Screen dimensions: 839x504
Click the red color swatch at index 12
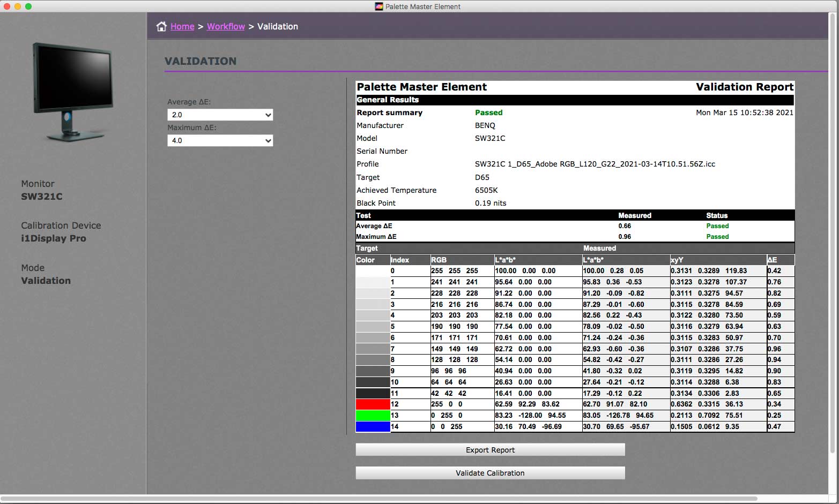(x=373, y=404)
